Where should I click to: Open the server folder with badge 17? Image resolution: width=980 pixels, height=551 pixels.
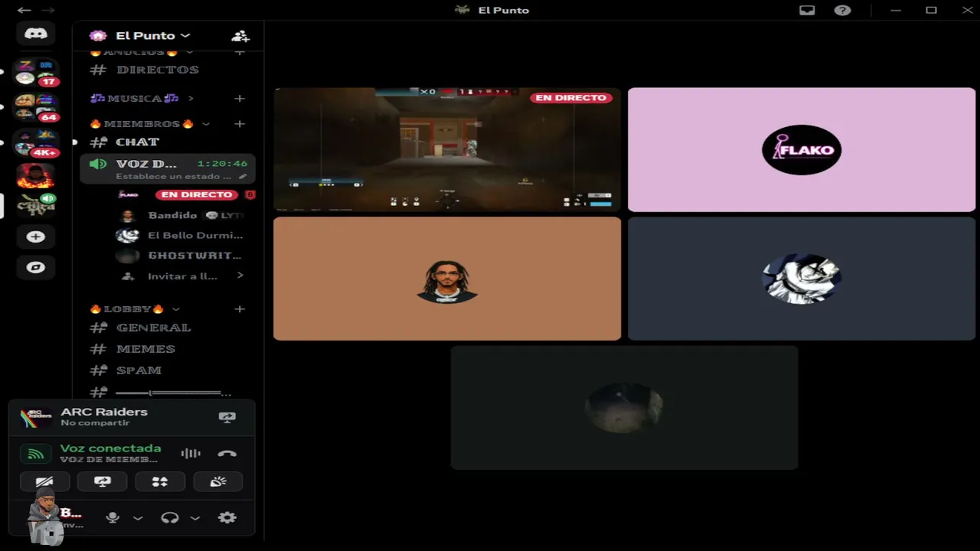tap(36, 73)
